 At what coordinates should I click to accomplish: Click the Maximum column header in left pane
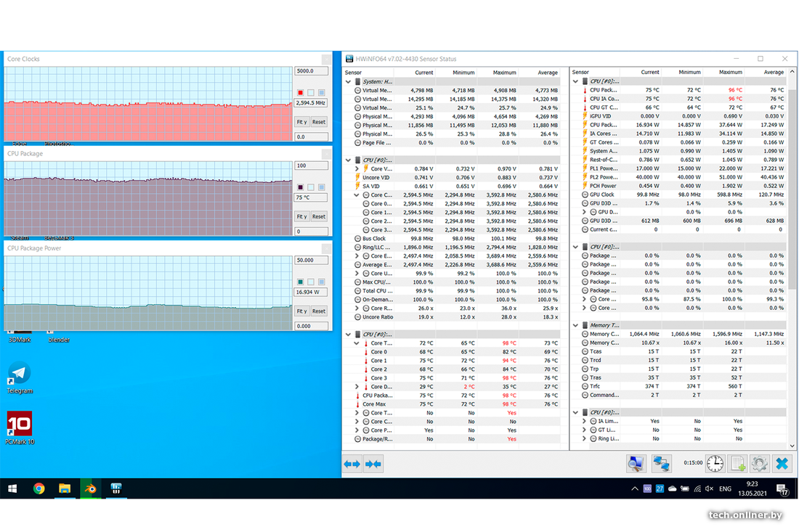[504, 73]
